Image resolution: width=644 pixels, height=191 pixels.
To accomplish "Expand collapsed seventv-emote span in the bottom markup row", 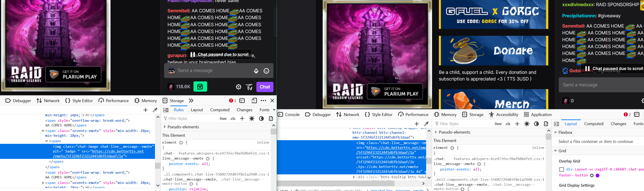I will (43, 183).
